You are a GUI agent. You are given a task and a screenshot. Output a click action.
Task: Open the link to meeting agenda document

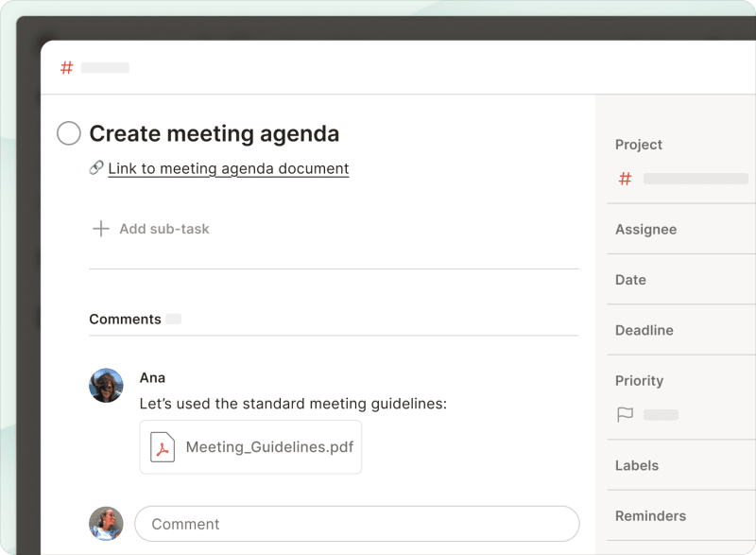227,168
